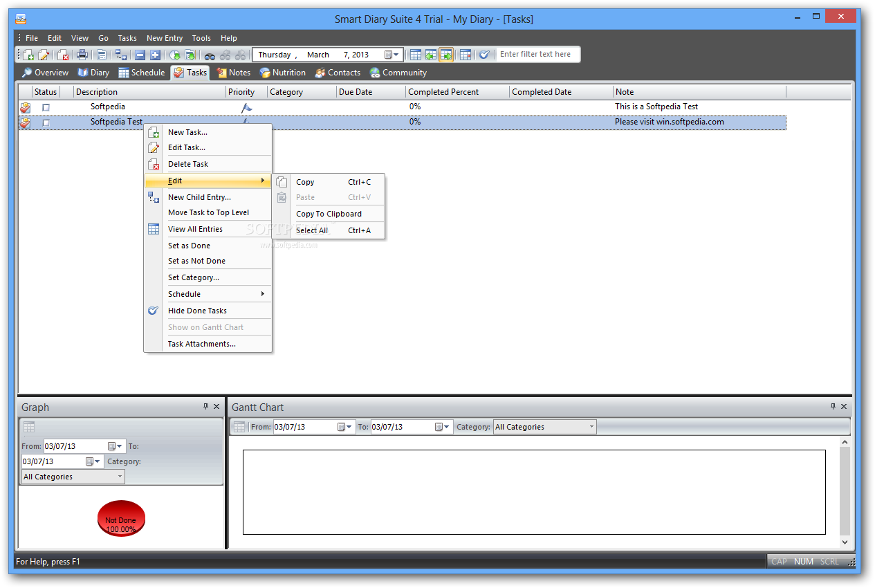Click the clock with green arrow toolbar icon

pos(174,55)
